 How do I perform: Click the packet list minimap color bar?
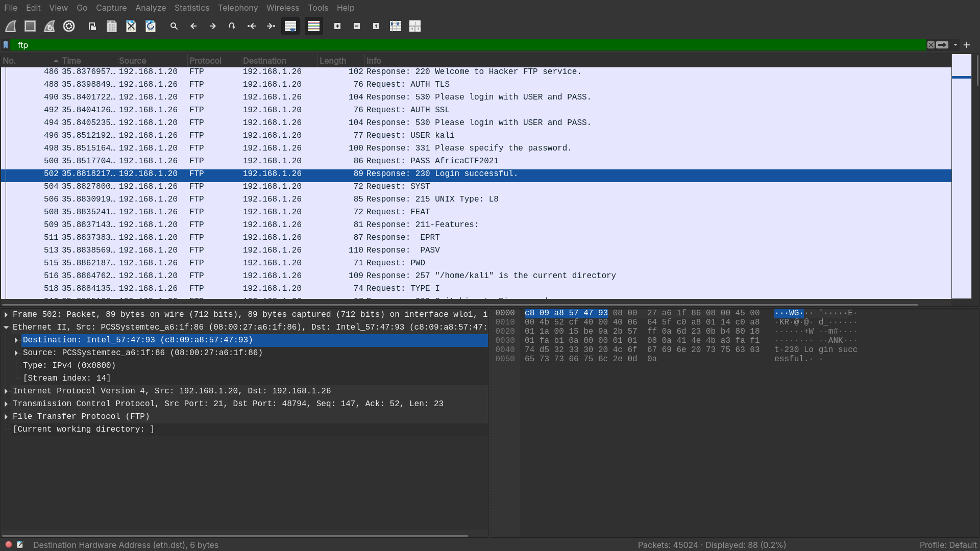[961, 176]
